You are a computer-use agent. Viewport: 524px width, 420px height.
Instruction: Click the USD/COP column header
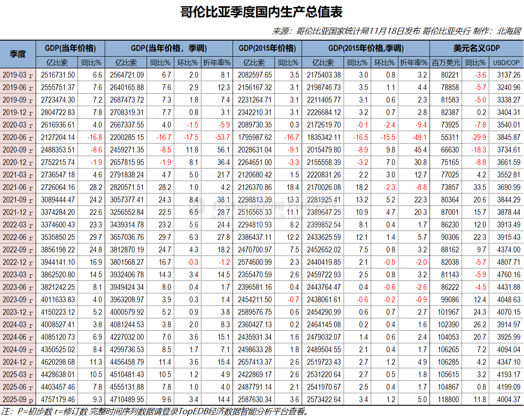[x=507, y=62]
